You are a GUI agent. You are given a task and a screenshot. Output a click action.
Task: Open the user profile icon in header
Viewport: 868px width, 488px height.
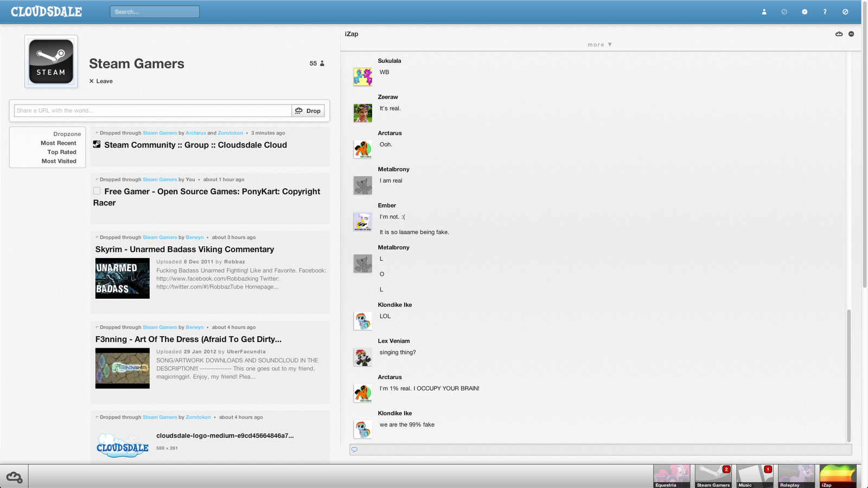tap(764, 11)
